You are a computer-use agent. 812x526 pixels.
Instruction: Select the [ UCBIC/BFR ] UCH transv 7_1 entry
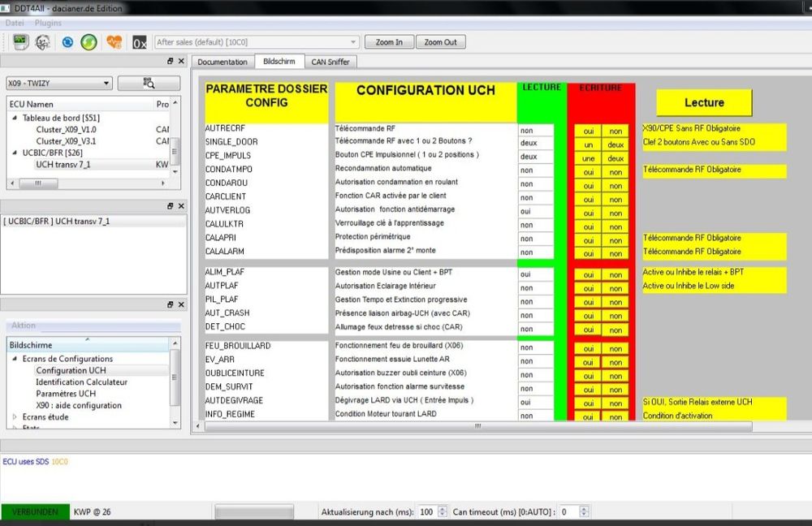pos(93,221)
